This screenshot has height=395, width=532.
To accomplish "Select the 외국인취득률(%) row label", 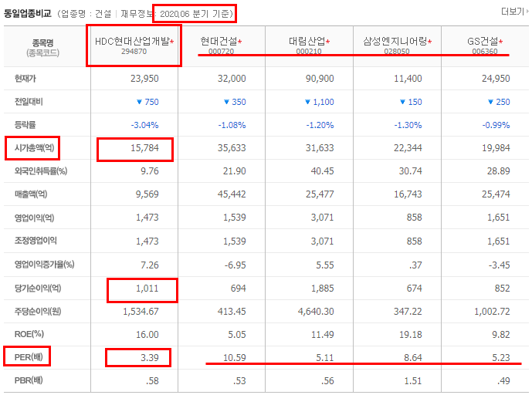I will coord(41,171).
